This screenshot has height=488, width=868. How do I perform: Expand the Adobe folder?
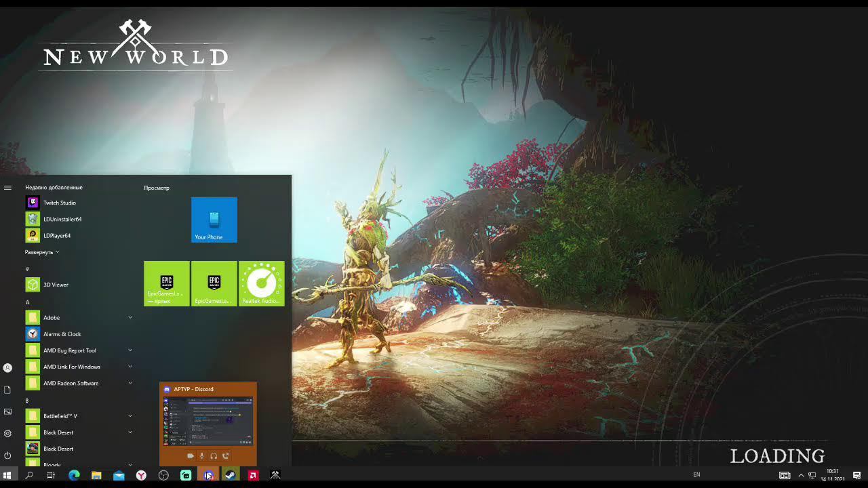pos(130,317)
